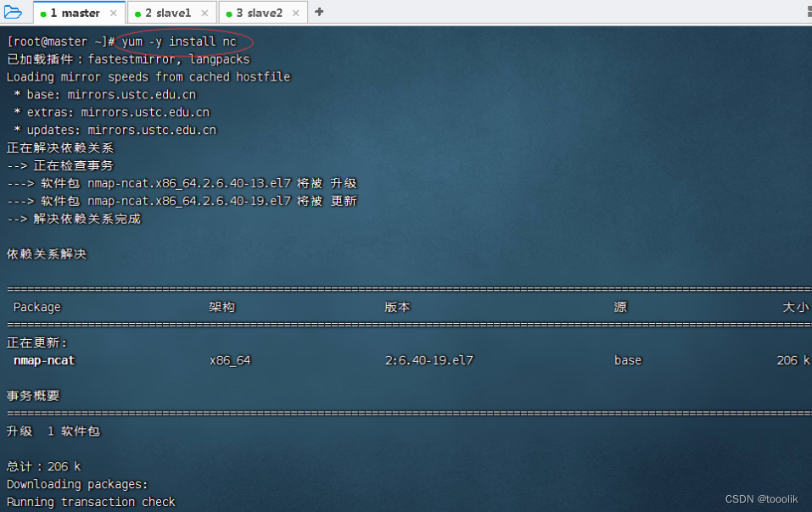Image resolution: width=812 pixels, height=512 pixels.
Task: Click the '总计：206 k' line
Action: tap(43, 466)
